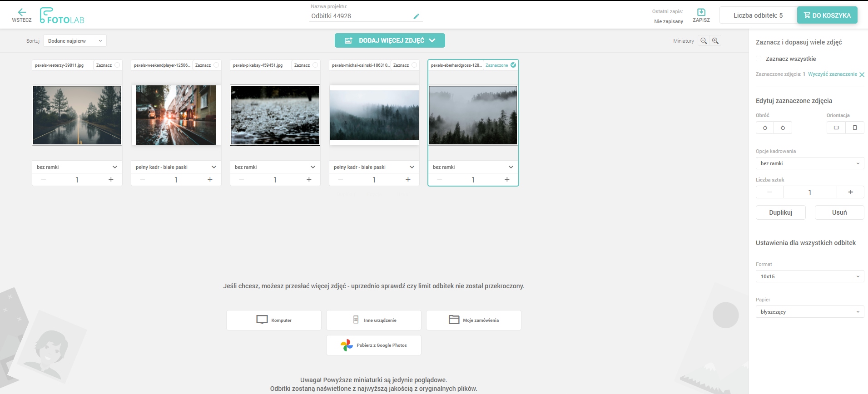Select the pexels-weekendplayer photo checkbox

point(216,65)
